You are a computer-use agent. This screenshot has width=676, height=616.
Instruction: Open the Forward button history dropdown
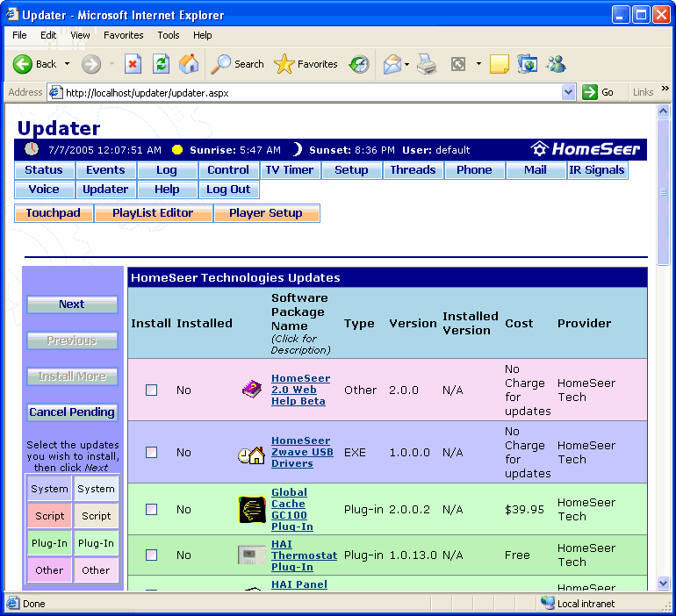(111, 64)
